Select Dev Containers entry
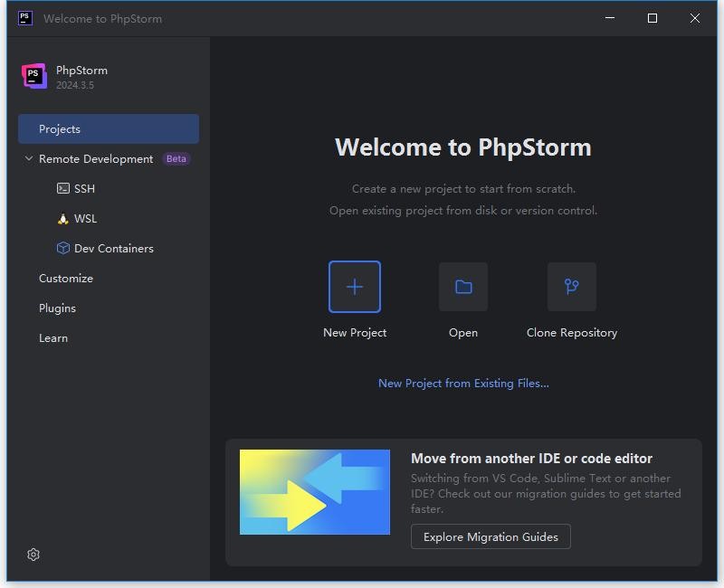Image resolution: width=724 pixels, height=588 pixels. pyautogui.click(x=114, y=248)
